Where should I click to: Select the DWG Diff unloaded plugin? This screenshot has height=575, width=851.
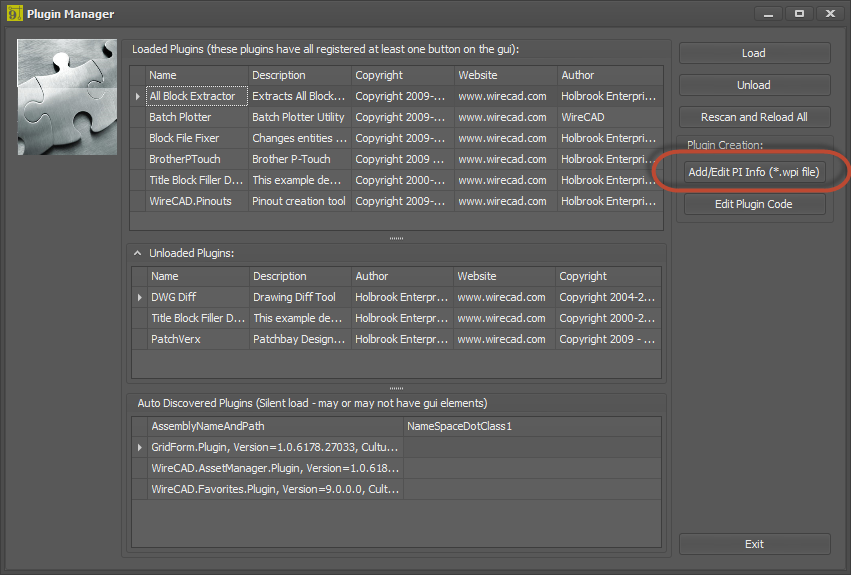(x=198, y=298)
